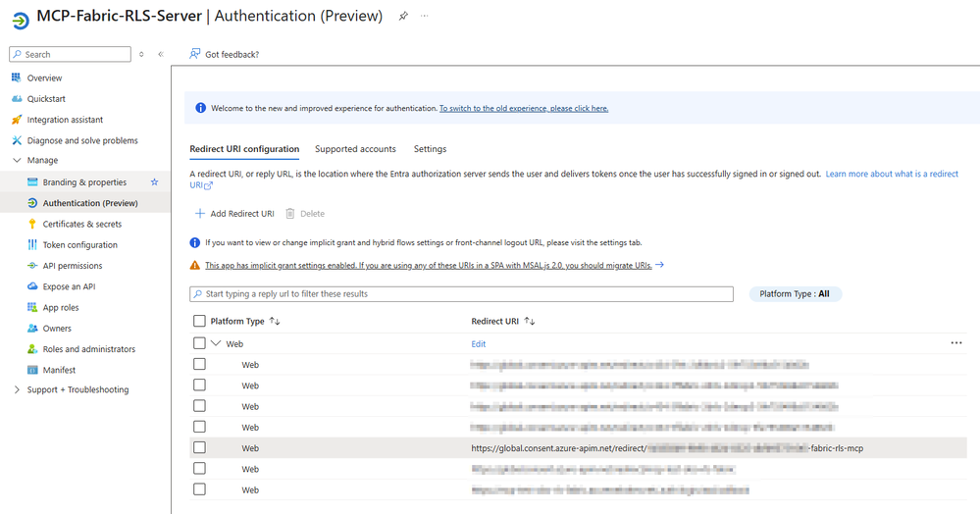This screenshot has width=980, height=514.
Task: Click the pin icon next to page title
Action: tap(403, 17)
